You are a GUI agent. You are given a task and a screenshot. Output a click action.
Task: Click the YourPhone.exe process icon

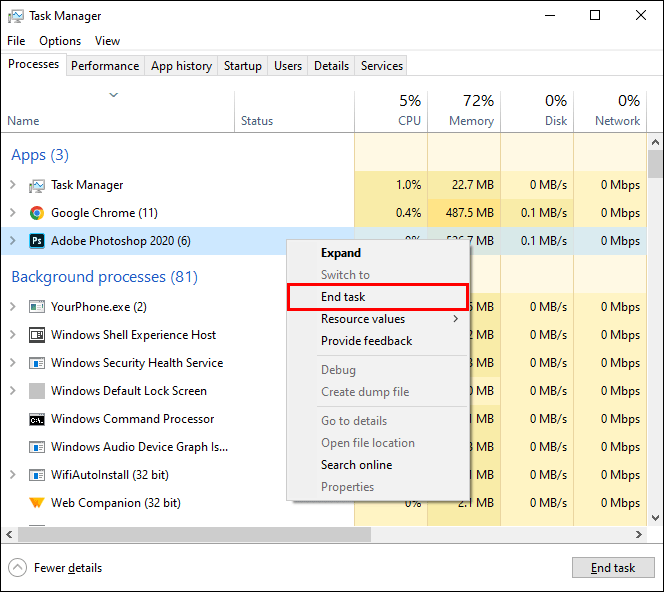(37, 307)
